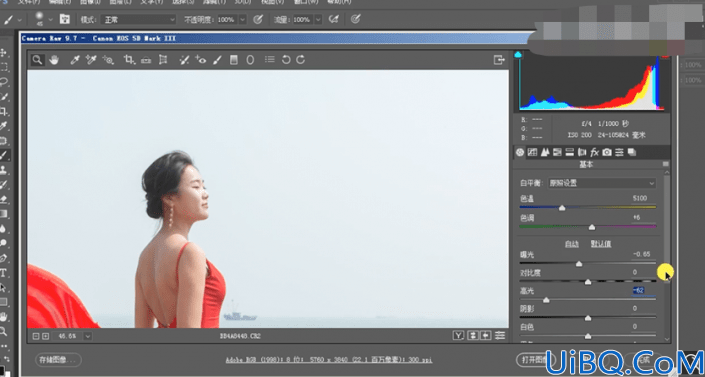Screen dimensions: 705x377
Task: Open the brush size preset dropdown
Action: pyautogui.click(x=50, y=20)
